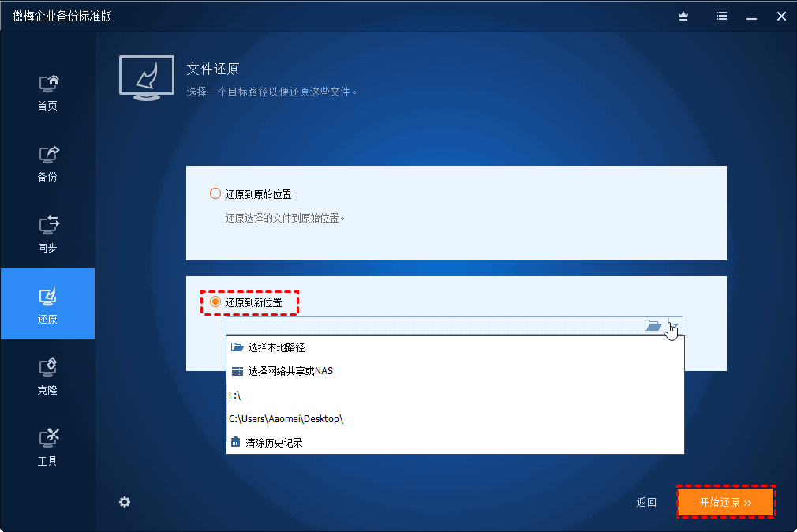The image size is (797, 532).
Task: Select 还原到新位置 radio button
Action: click(x=215, y=302)
